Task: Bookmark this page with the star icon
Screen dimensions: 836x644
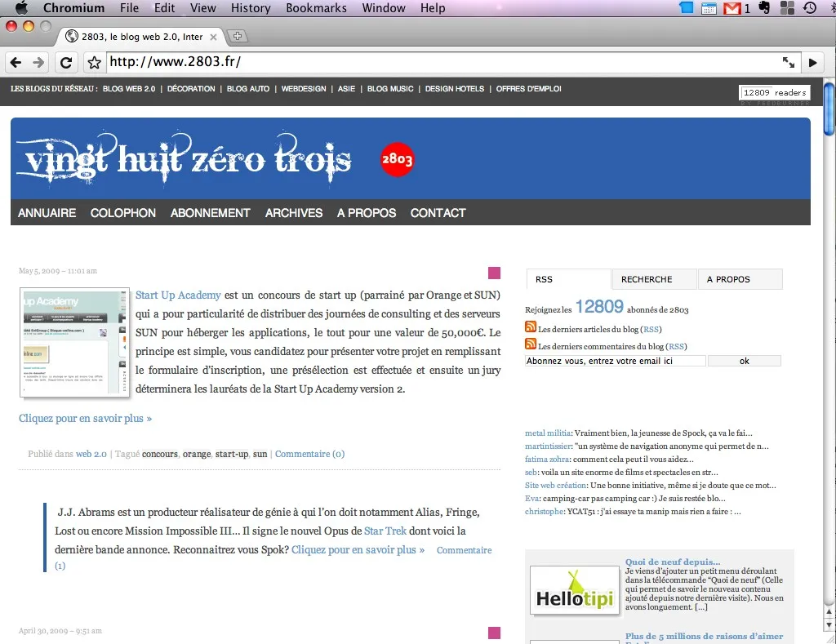Action: 95,62
